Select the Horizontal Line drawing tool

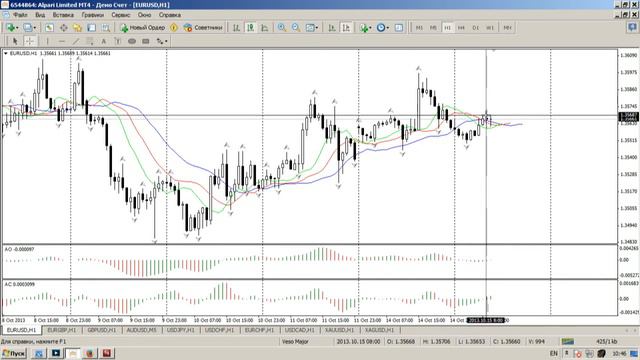click(x=62, y=41)
